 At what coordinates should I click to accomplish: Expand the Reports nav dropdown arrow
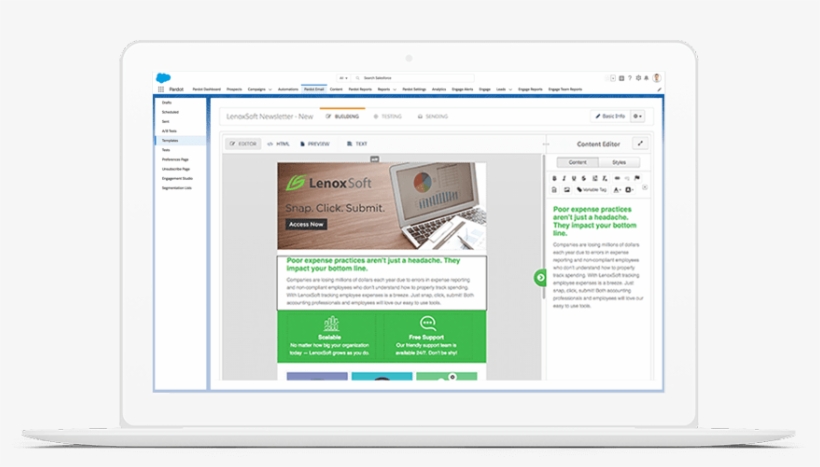coord(394,89)
